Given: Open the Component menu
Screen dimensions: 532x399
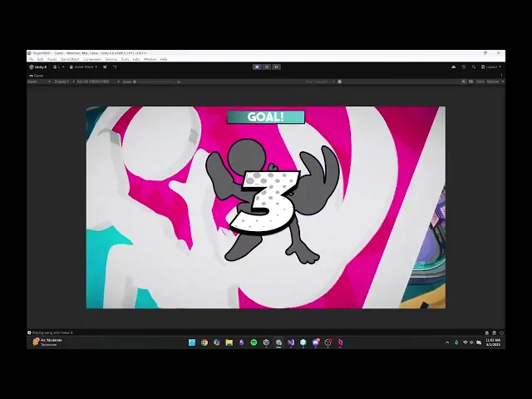Looking at the screenshot, I should 92,59.
